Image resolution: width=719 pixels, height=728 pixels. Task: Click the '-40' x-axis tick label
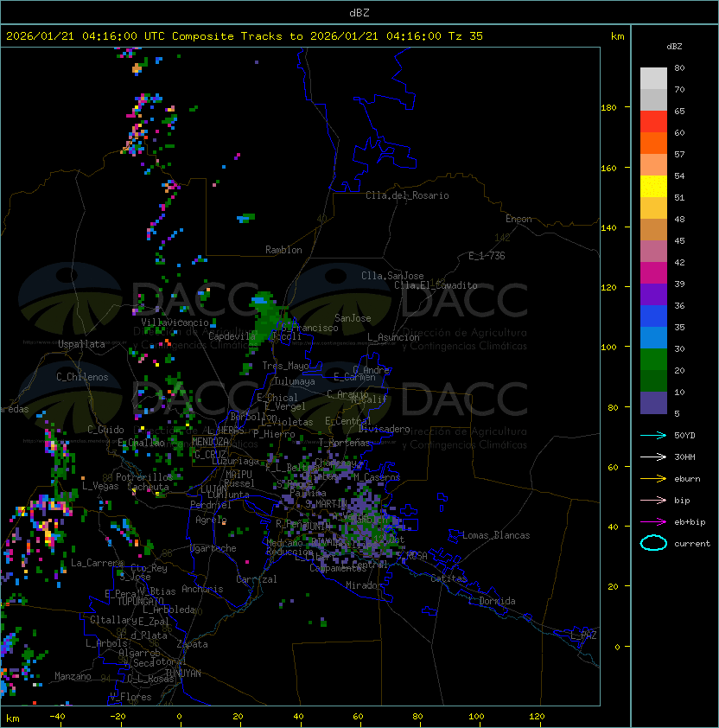point(57,717)
